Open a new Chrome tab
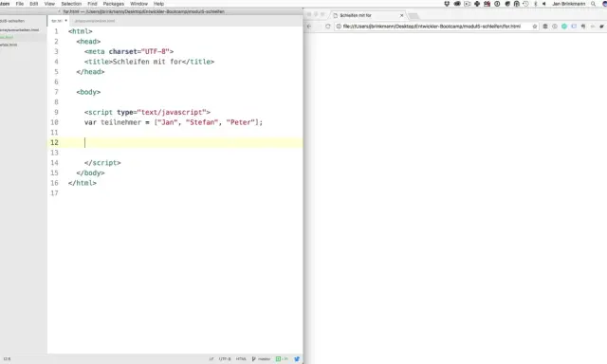Screen dimensions: 607x364 (414, 16)
